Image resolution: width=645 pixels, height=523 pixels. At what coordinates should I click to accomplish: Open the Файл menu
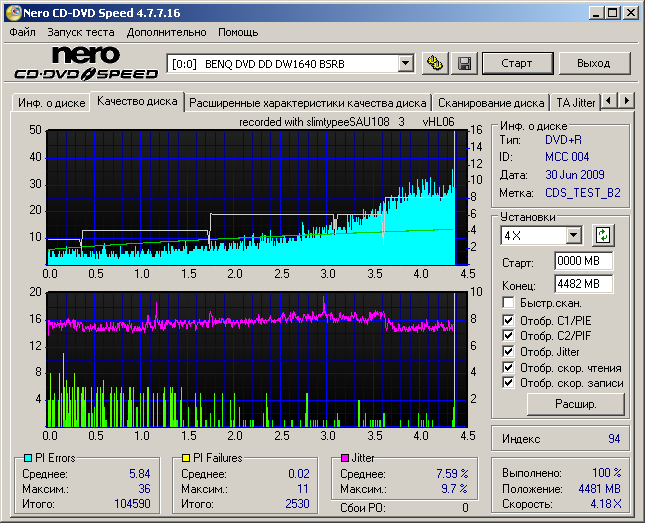pos(22,32)
